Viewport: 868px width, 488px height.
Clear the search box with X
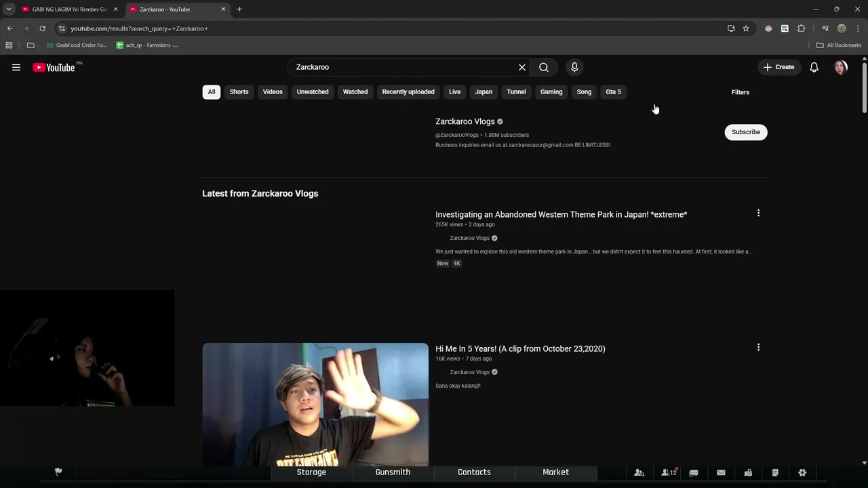[522, 67]
